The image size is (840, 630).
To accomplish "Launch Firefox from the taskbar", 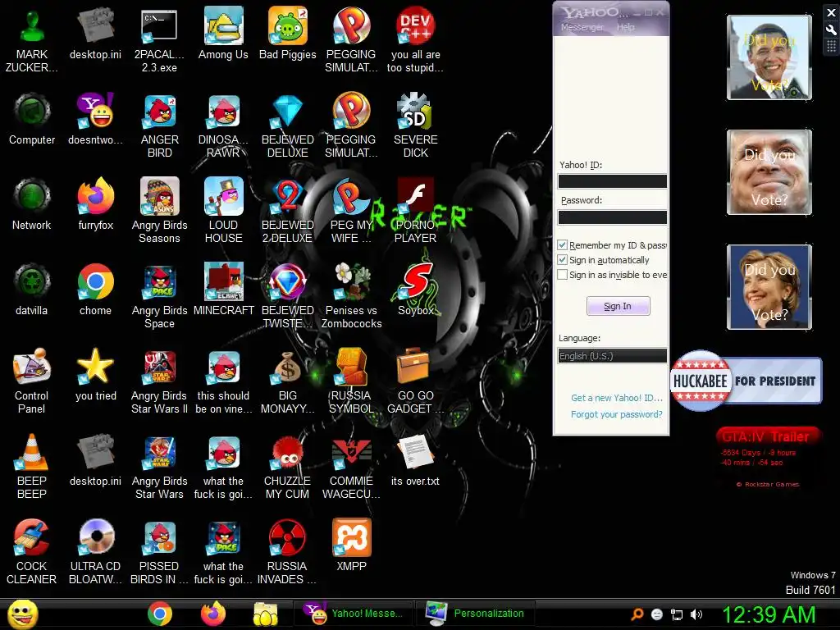I will pyautogui.click(x=212, y=614).
